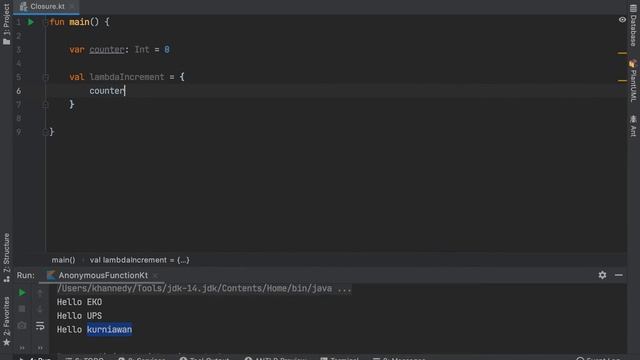The height and width of the screenshot is (360, 640).
Task: Open the Structure tool window
Action: [x=6, y=257]
